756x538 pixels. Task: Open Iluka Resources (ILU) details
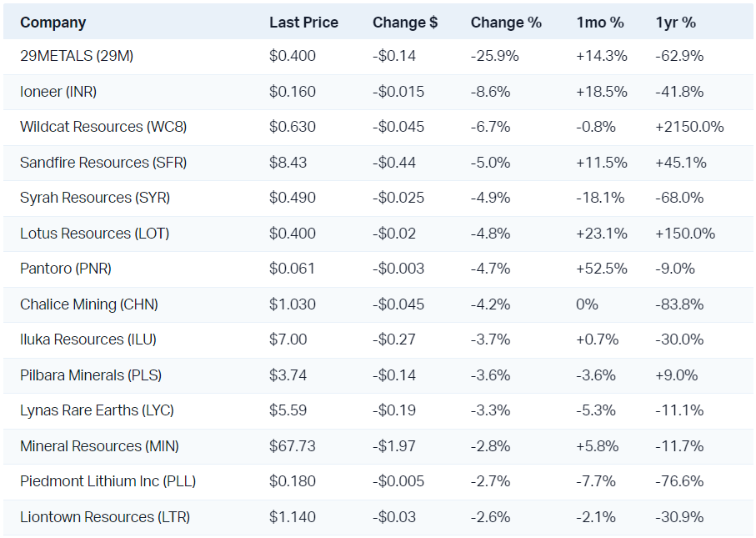point(88,339)
